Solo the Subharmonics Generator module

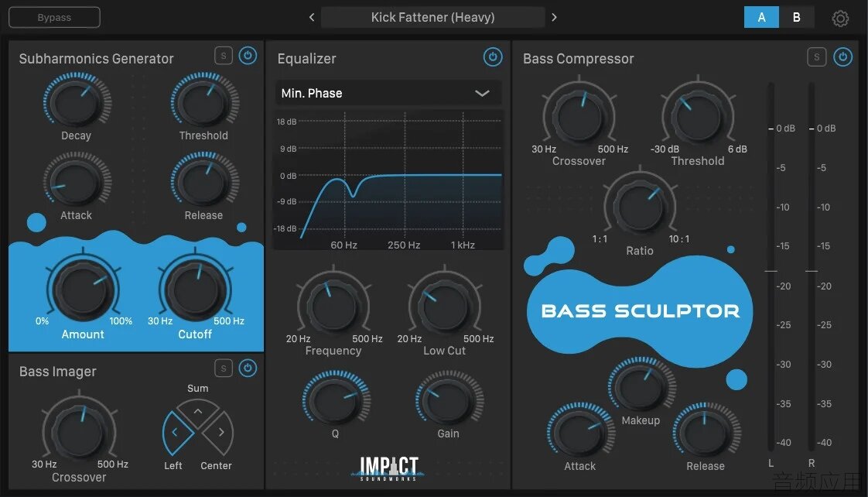223,56
